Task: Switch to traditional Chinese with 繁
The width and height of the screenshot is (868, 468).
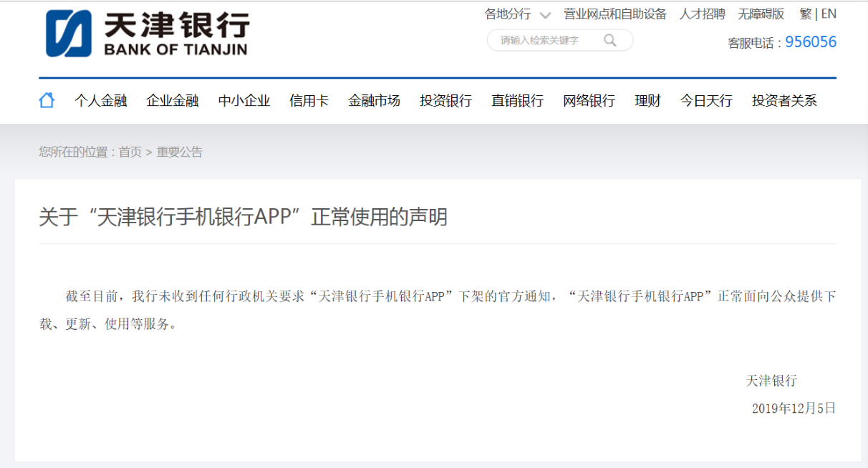Action: pos(806,14)
